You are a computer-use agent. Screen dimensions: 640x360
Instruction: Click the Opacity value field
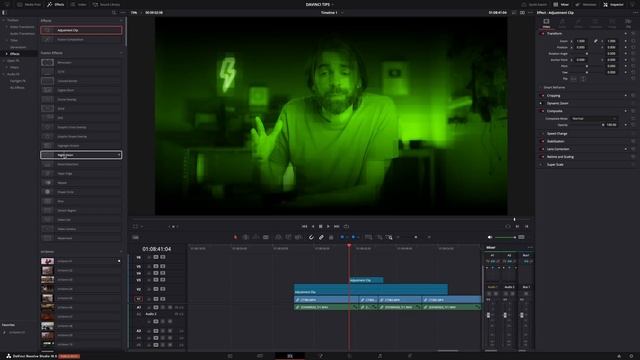611,124
